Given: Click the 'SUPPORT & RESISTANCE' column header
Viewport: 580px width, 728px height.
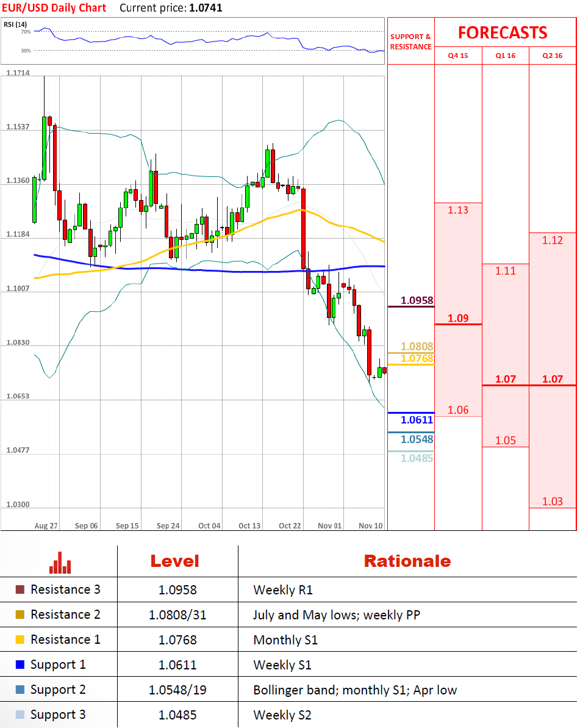Looking at the screenshot, I should pyautogui.click(x=410, y=41).
